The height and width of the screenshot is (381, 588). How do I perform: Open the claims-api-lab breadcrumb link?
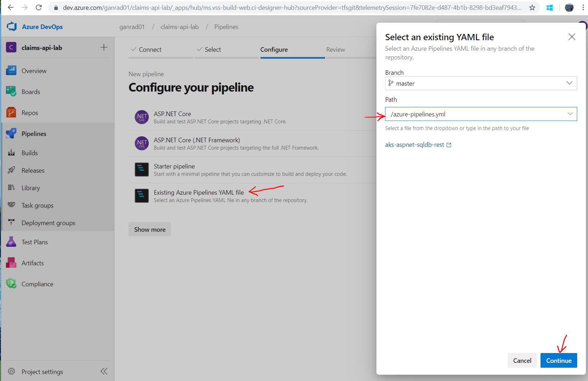179,27
